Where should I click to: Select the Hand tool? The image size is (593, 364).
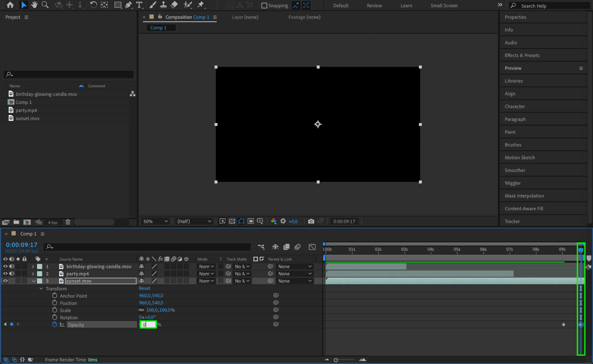34,5
